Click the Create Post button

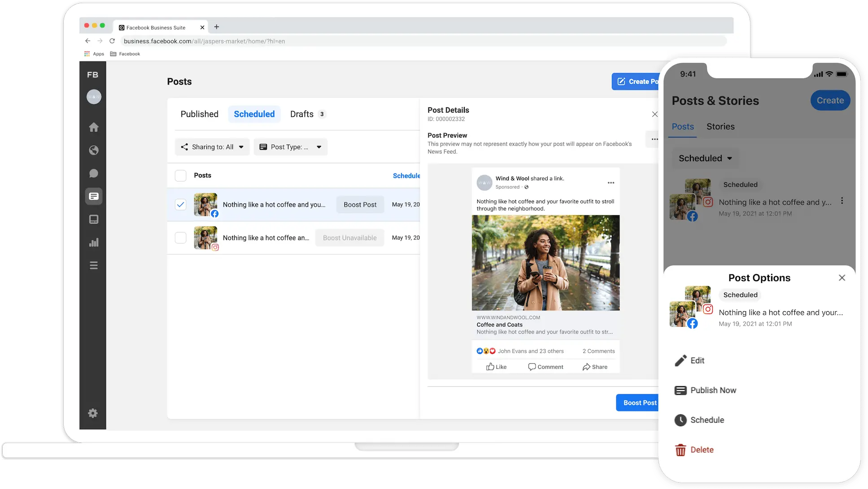coord(636,81)
